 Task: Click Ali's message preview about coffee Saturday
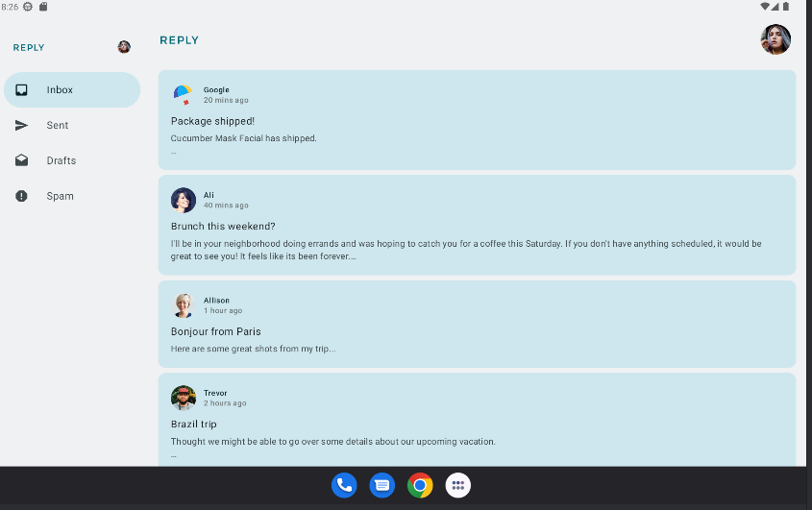(x=466, y=250)
